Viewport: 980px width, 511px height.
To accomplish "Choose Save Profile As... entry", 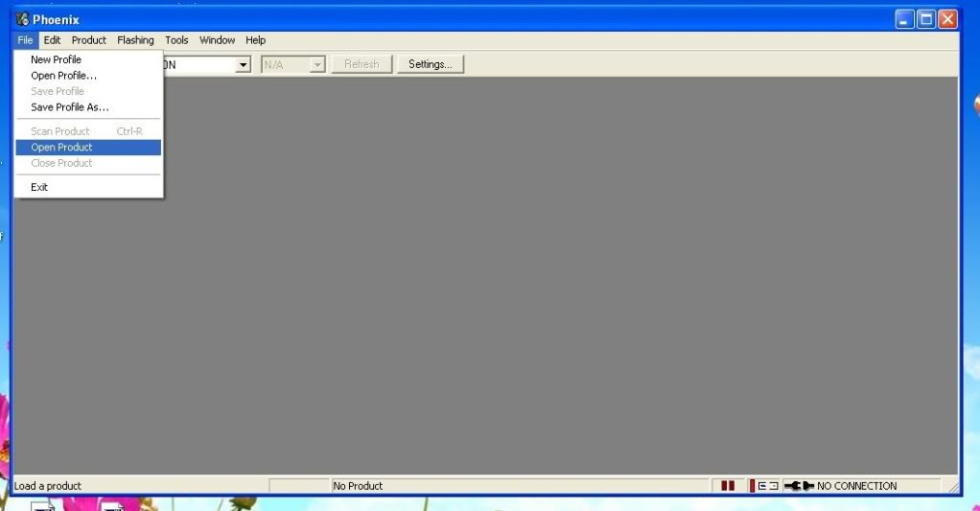I will [88, 107].
